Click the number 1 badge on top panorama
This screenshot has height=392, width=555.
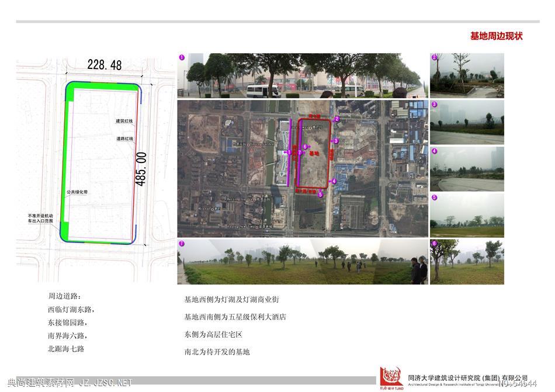(x=182, y=57)
